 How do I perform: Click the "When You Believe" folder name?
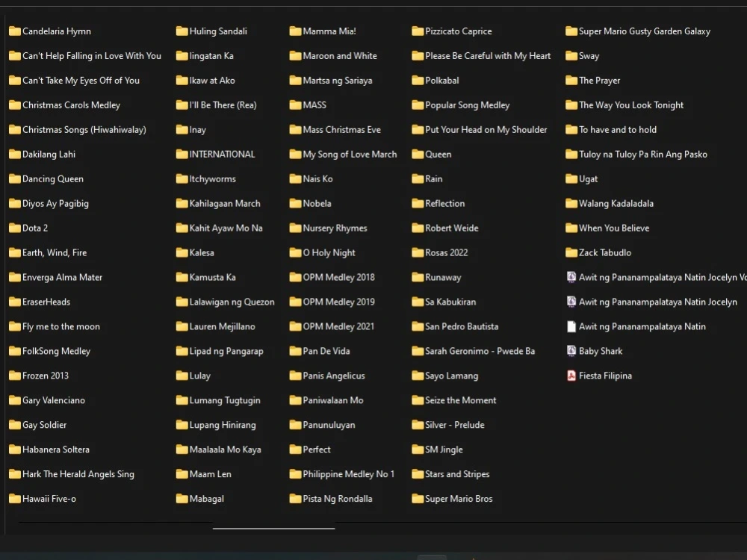pyautogui.click(x=614, y=228)
